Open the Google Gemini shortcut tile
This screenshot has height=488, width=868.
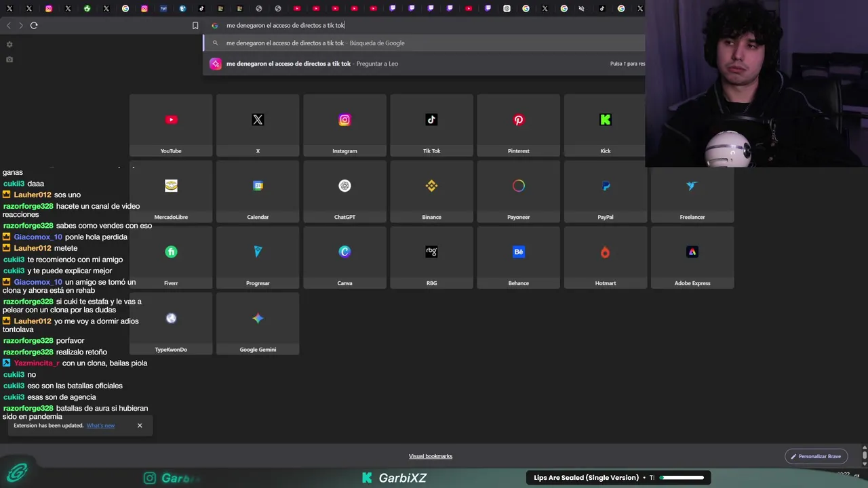pos(258,324)
